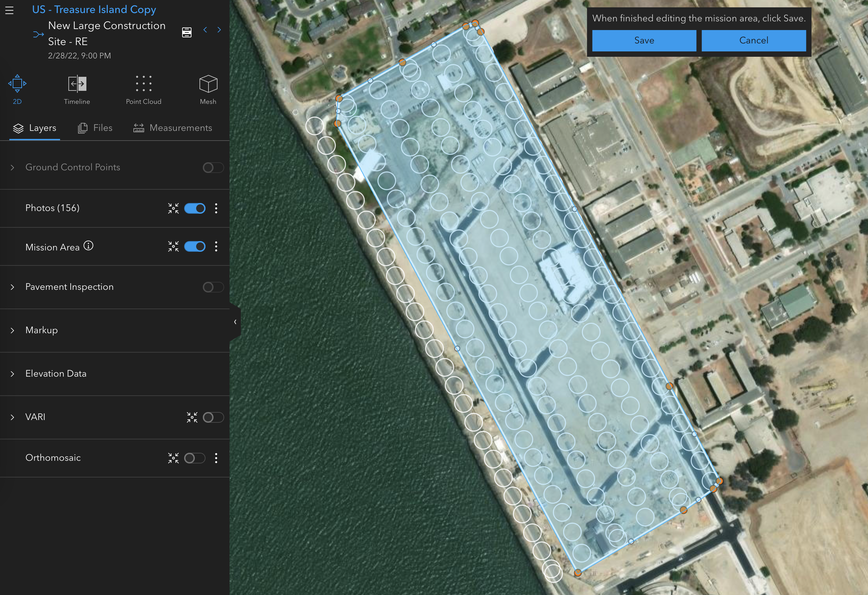868x595 pixels.
Task: Click the save icon beside the mission title
Action: (x=187, y=32)
